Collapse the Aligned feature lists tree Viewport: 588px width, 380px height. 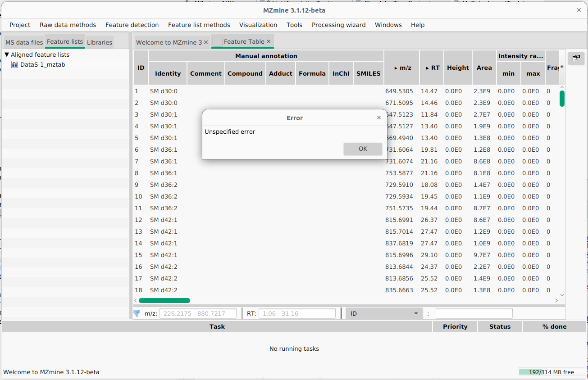[x=6, y=54]
